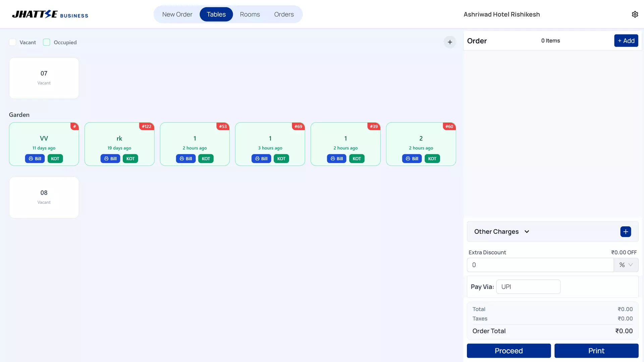Image resolution: width=644 pixels, height=362 pixels.
Task: Click the Proceed button
Action: 508,351
